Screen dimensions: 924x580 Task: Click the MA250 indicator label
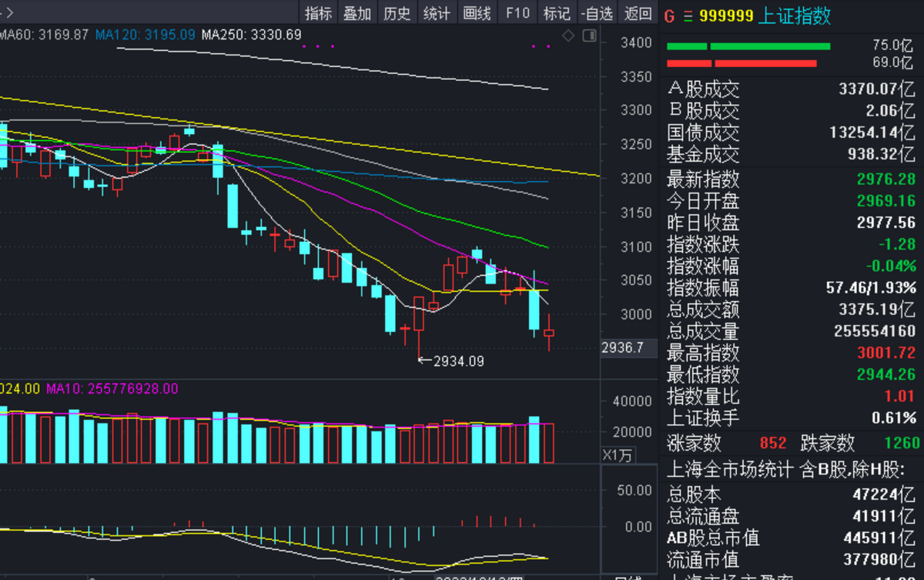(x=251, y=35)
